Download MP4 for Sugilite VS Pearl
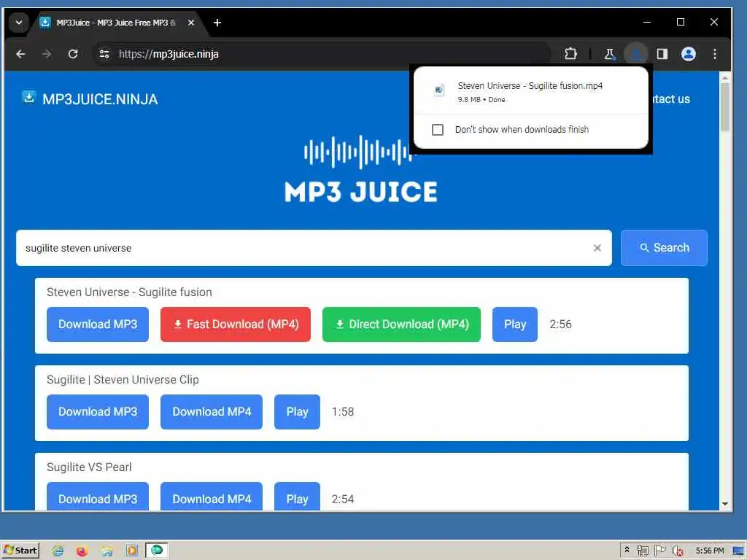Viewport: 747px width, 560px height. point(212,497)
